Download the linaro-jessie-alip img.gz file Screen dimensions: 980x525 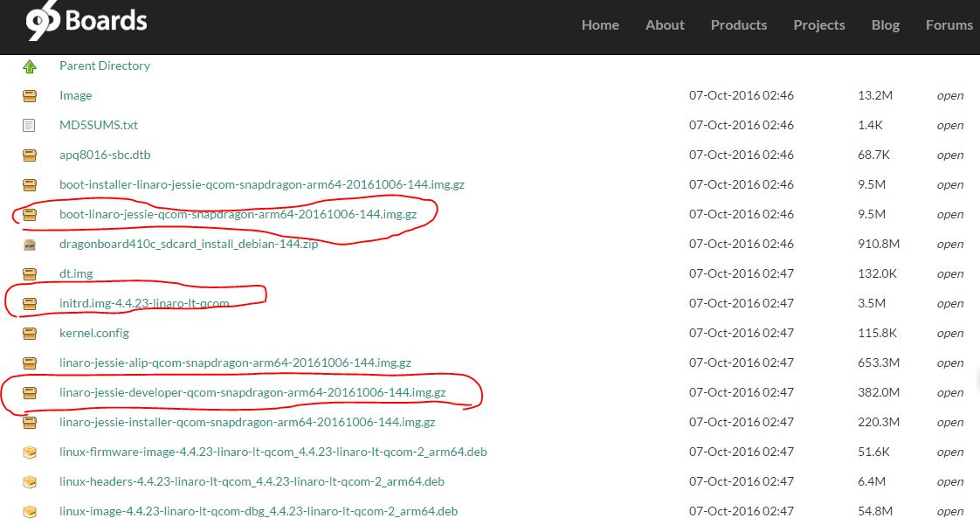(235, 363)
